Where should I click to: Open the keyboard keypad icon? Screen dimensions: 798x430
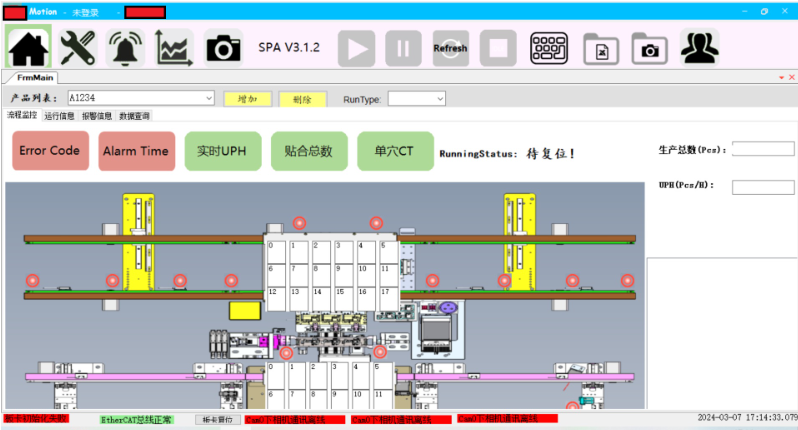click(548, 47)
